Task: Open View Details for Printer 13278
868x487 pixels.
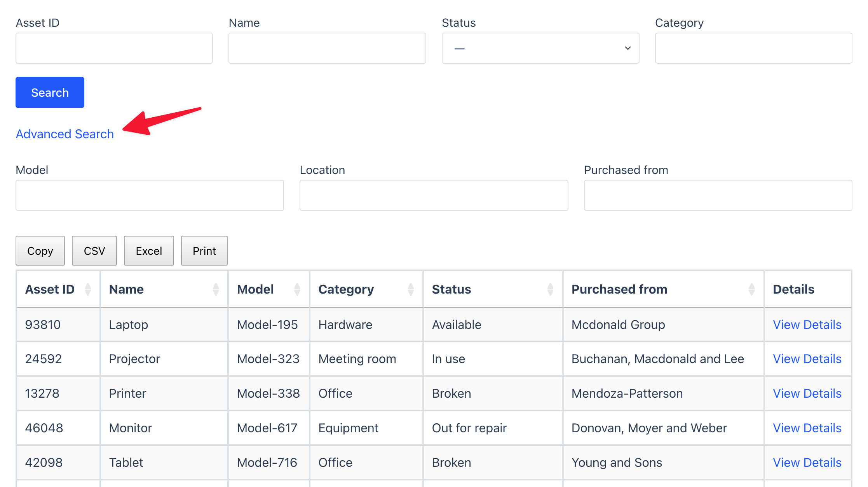Action: [x=807, y=393]
